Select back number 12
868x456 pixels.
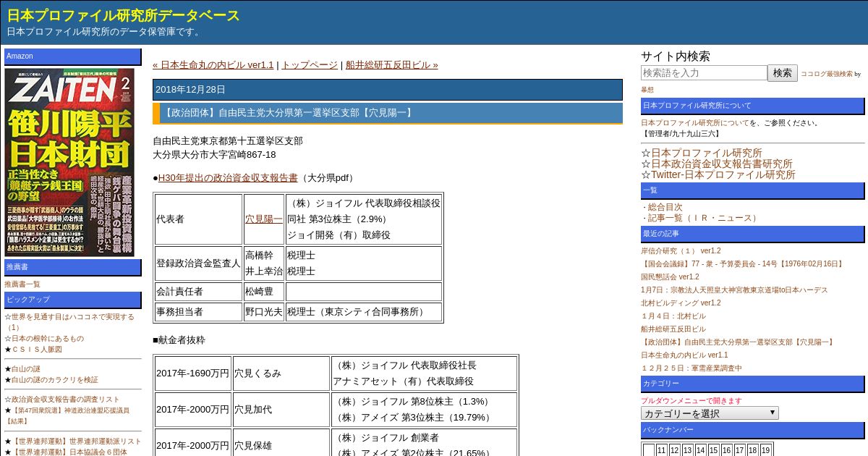(674, 450)
